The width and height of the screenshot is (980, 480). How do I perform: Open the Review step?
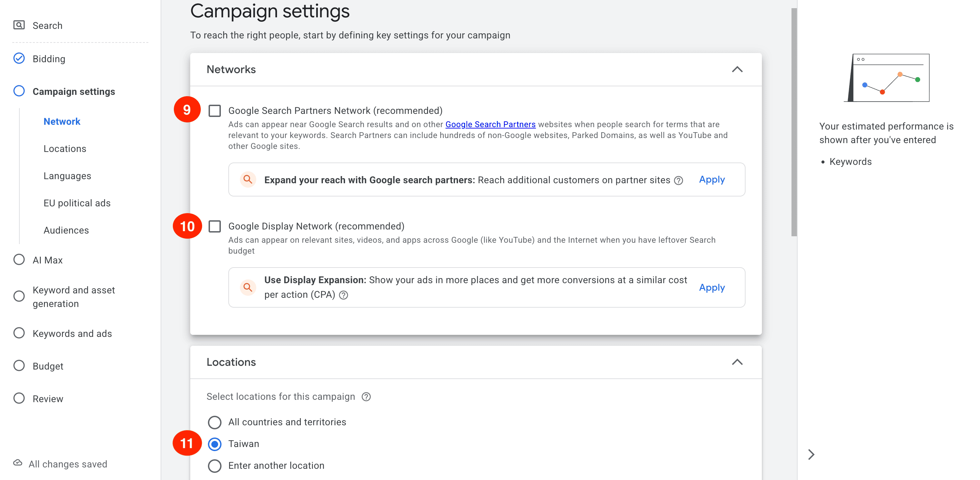[48, 399]
